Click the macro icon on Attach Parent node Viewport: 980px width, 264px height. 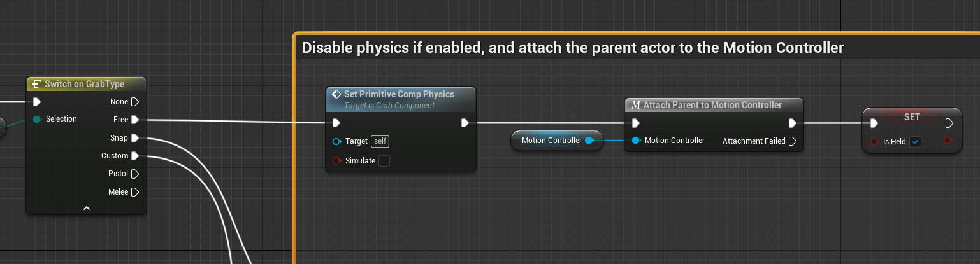pyautogui.click(x=635, y=105)
